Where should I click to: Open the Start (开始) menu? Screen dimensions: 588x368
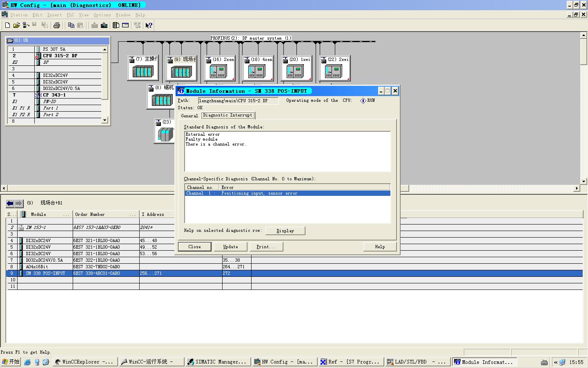tap(11, 362)
